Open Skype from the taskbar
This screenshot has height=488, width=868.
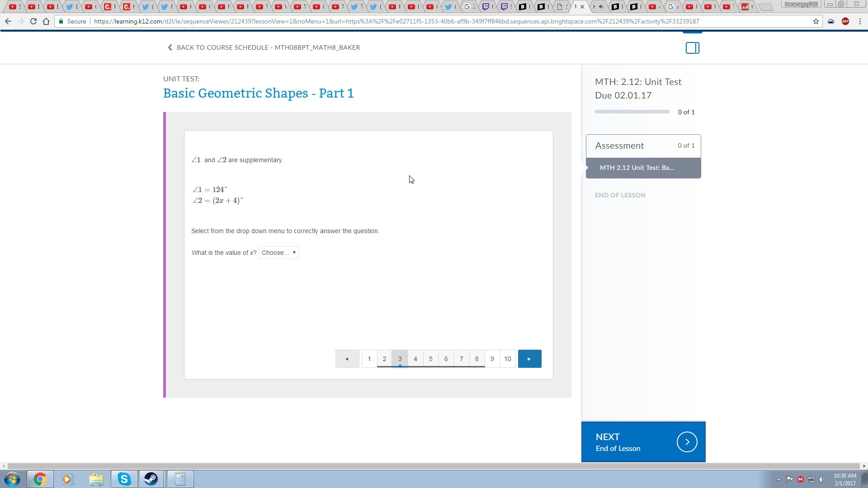(x=124, y=479)
